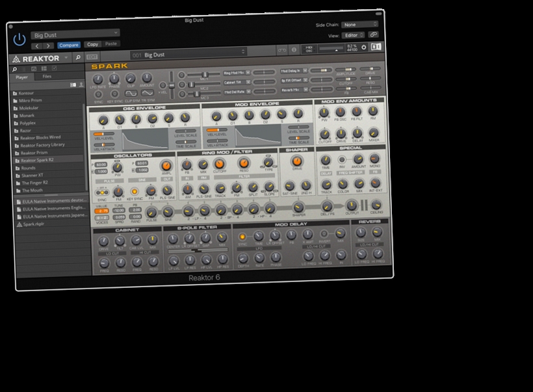
Task: Open the tape recorder icon in Reaktor toolbar
Action: click(282, 50)
